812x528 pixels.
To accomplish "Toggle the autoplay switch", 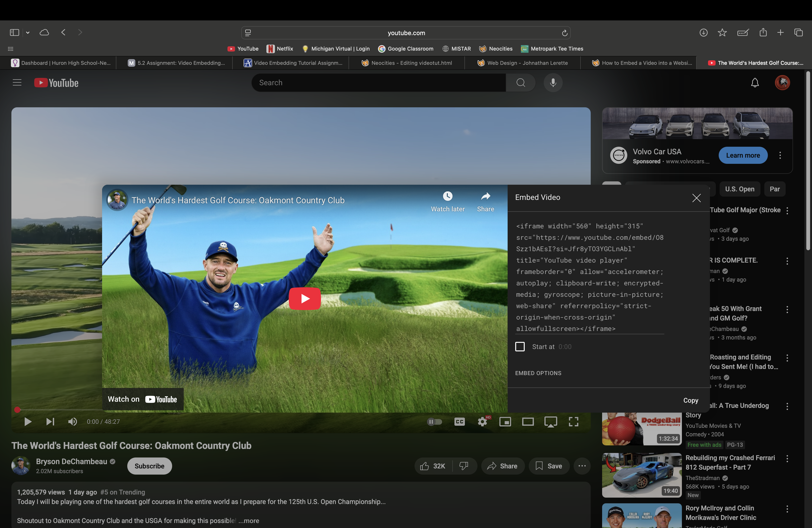I will (x=434, y=422).
